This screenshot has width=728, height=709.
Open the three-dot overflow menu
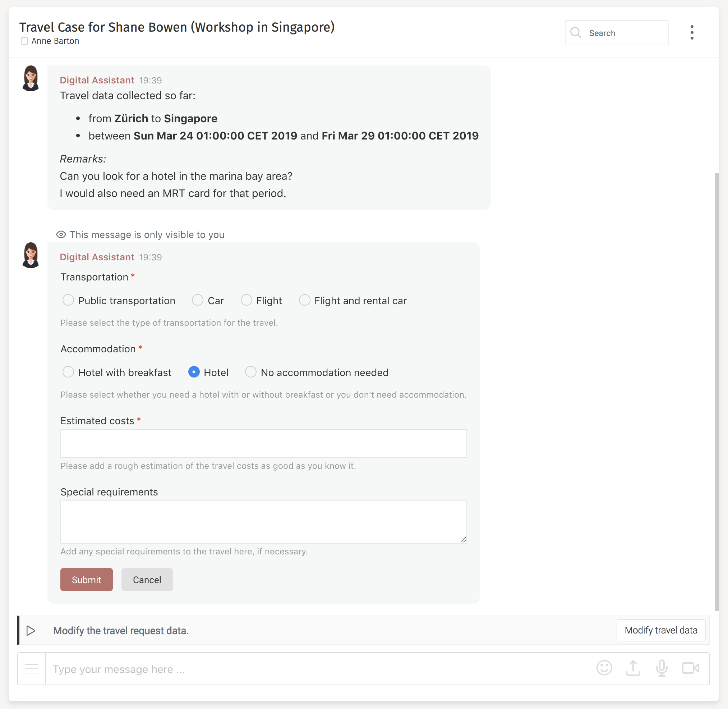tap(692, 32)
